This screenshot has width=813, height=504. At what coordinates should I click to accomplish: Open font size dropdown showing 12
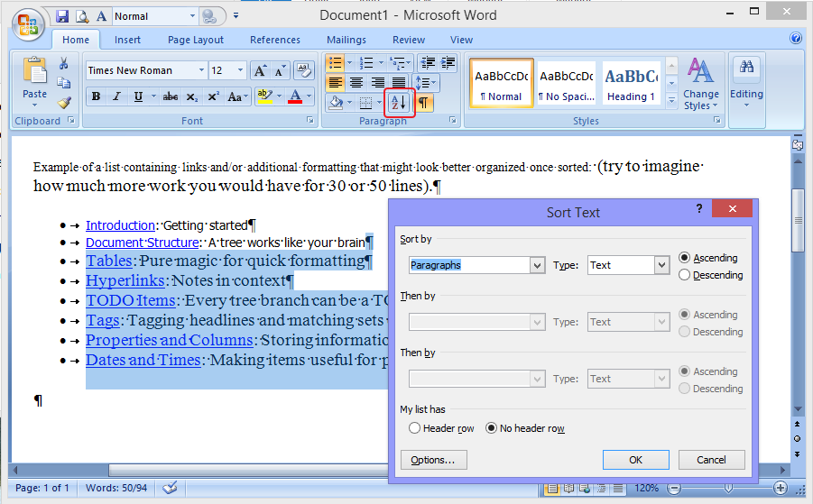(x=240, y=70)
